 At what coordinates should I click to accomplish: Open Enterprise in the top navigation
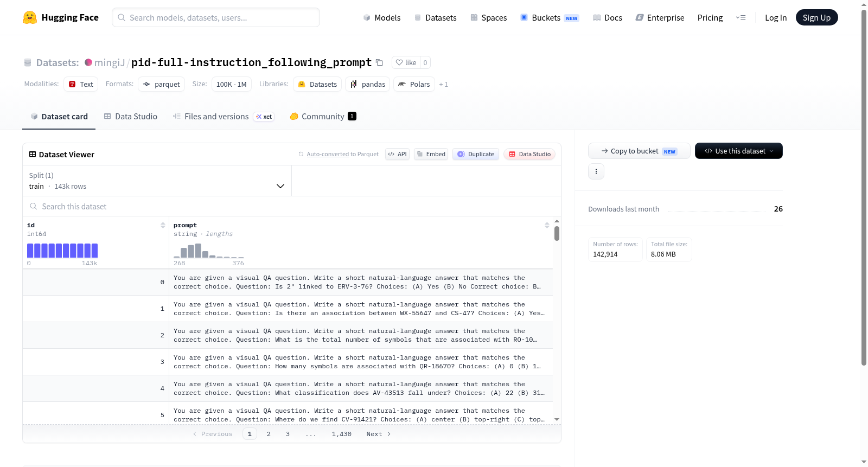click(x=660, y=17)
